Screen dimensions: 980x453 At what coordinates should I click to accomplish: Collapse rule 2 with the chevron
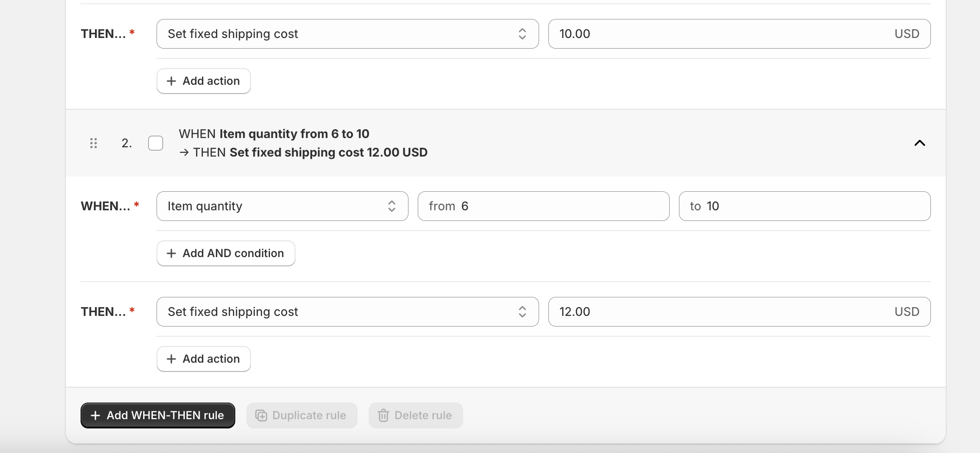pos(919,143)
